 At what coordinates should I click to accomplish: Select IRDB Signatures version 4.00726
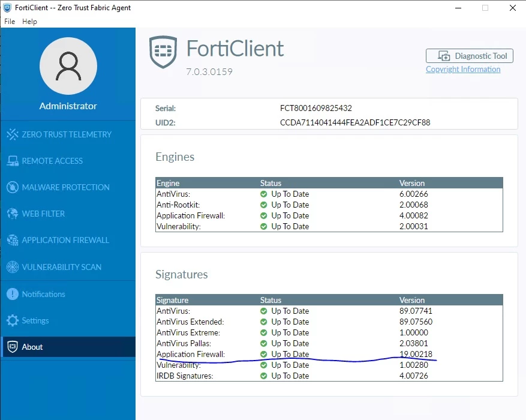[414, 376]
